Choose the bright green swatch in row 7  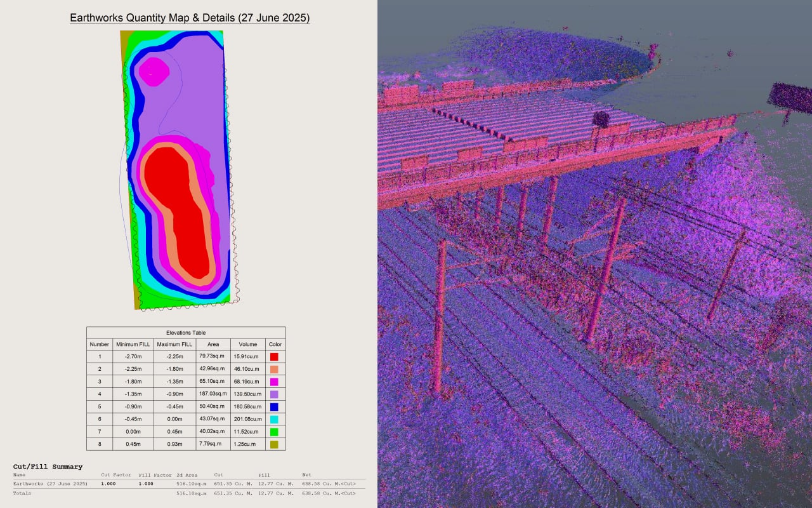[x=274, y=432]
